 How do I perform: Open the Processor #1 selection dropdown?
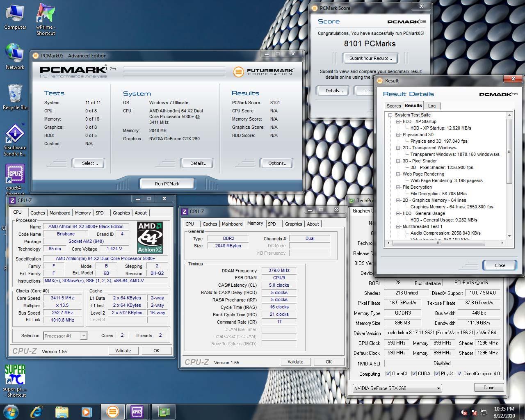(x=65, y=336)
